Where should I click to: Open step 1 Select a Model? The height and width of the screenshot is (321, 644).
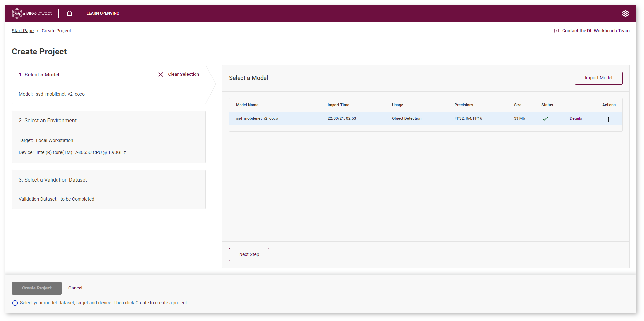pyautogui.click(x=39, y=75)
